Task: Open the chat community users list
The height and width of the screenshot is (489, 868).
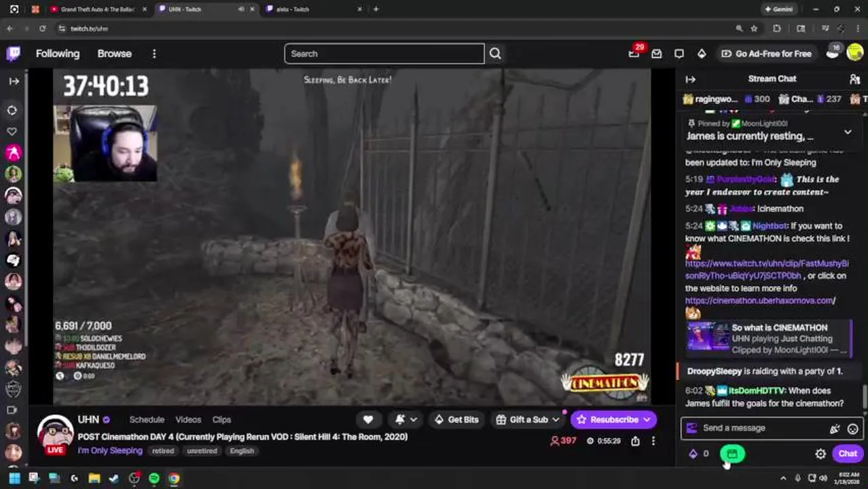Action: click(854, 79)
